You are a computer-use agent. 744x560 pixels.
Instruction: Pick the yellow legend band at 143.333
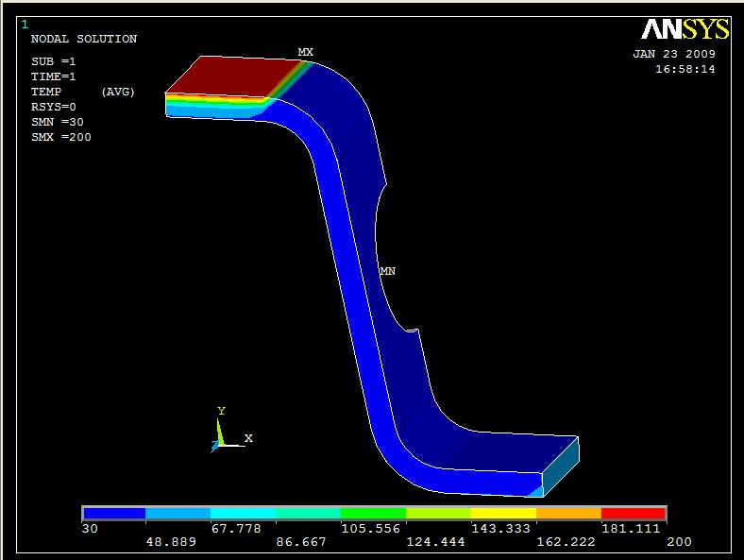pyautogui.click(x=503, y=513)
